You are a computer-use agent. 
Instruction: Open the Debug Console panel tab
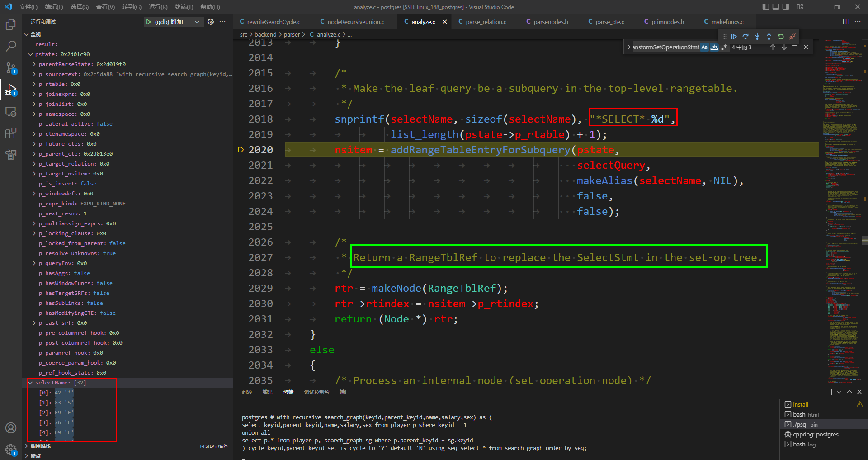coord(316,392)
